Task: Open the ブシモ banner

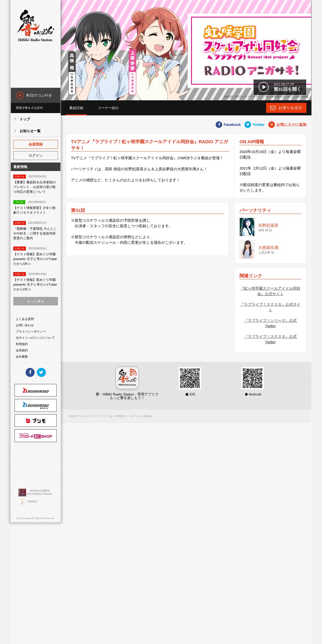Action: tap(36, 421)
